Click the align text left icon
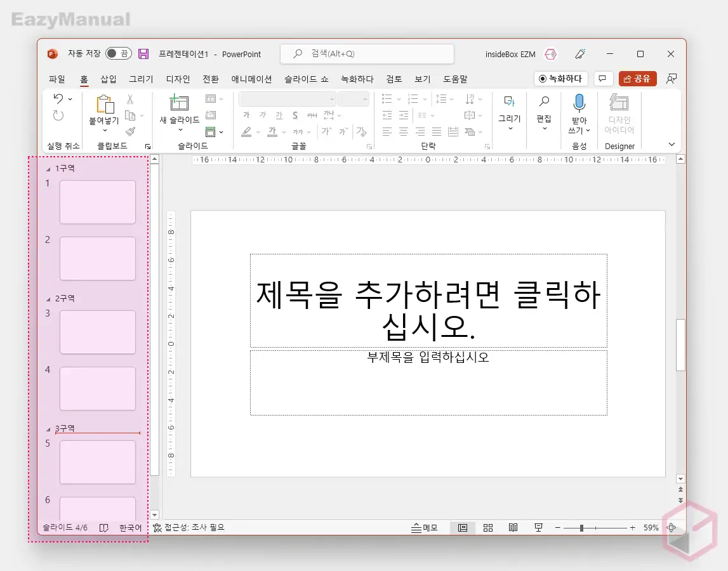Screen dimensions: 728x571 pos(387,132)
